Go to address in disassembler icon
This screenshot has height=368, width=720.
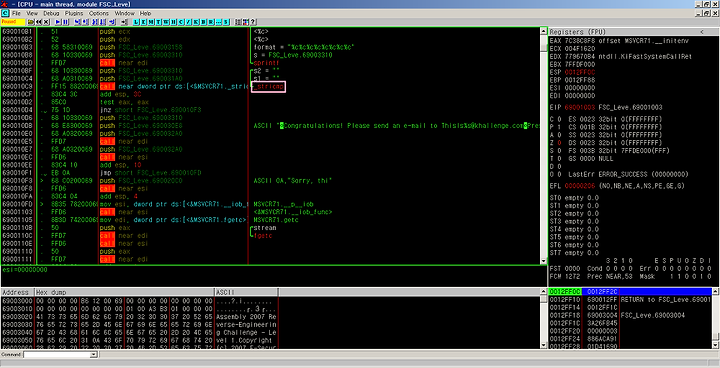(x=124, y=22)
